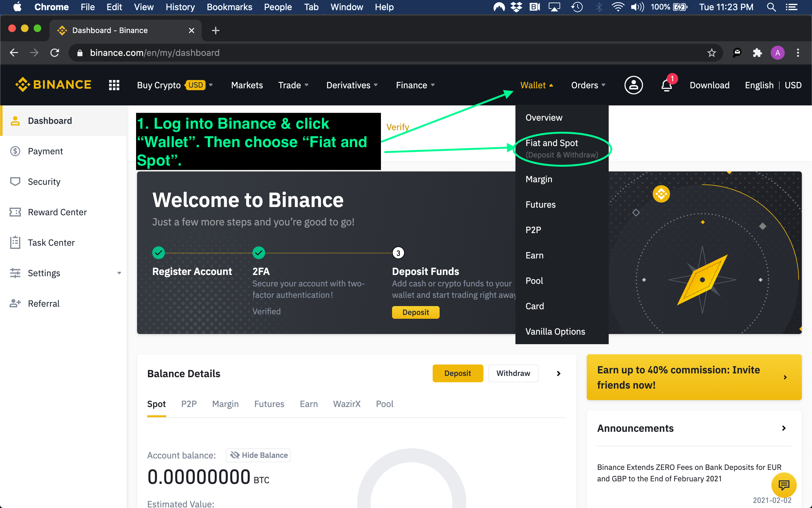Change language via English link

(x=759, y=85)
